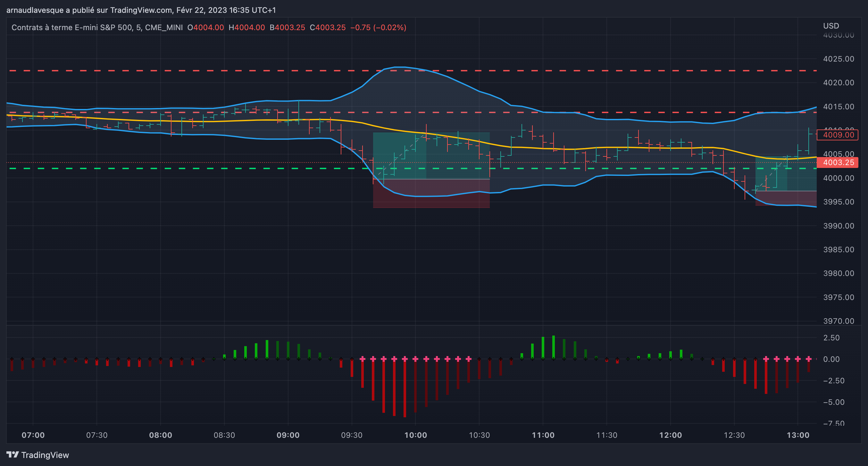Click the header text 'arnaudlavesque a publié sur TradingView.com'
The image size is (868, 466).
89,10
